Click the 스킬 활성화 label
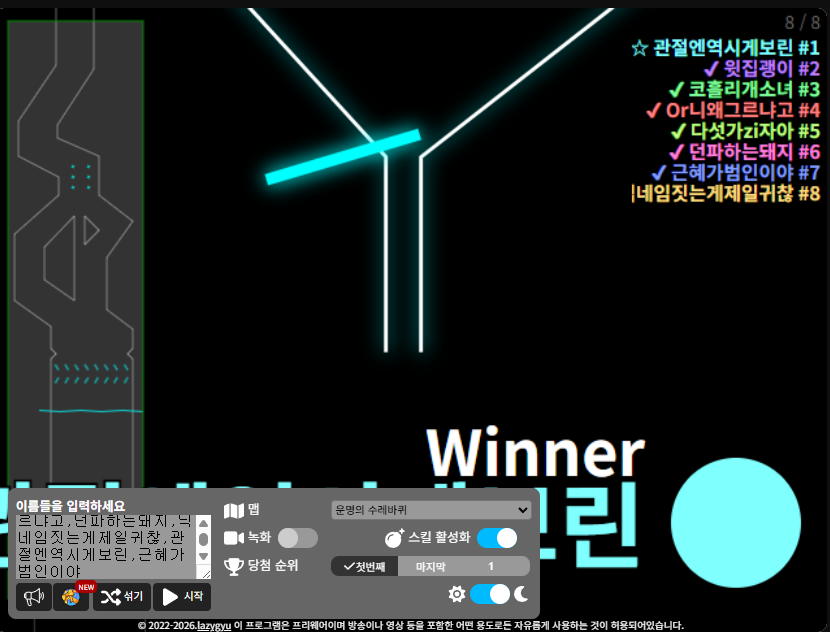 coord(439,538)
